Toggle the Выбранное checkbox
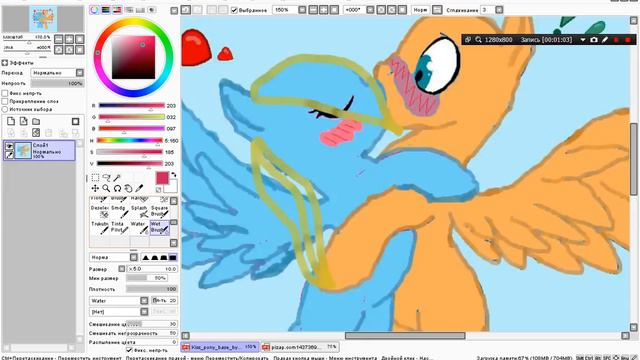 (234, 10)
